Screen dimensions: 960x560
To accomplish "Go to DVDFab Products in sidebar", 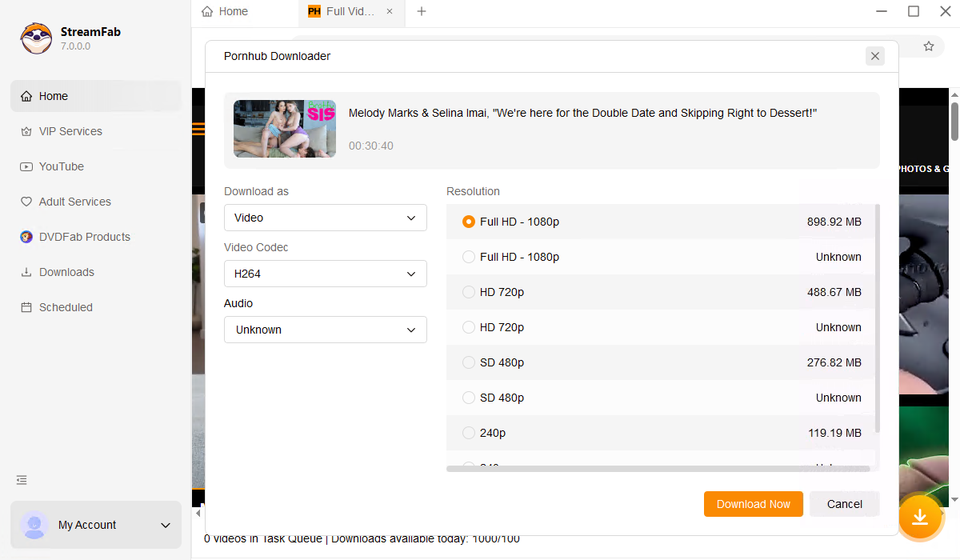I will pos(84,237).
